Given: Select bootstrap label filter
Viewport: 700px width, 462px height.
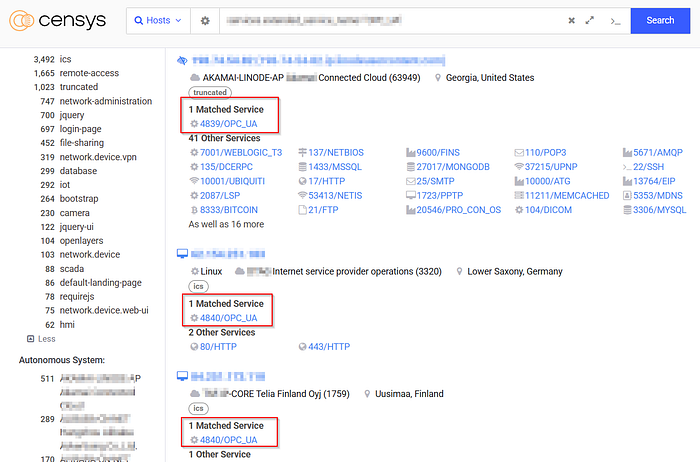Looking at the screenshot, I should click(x=79, y=199).
